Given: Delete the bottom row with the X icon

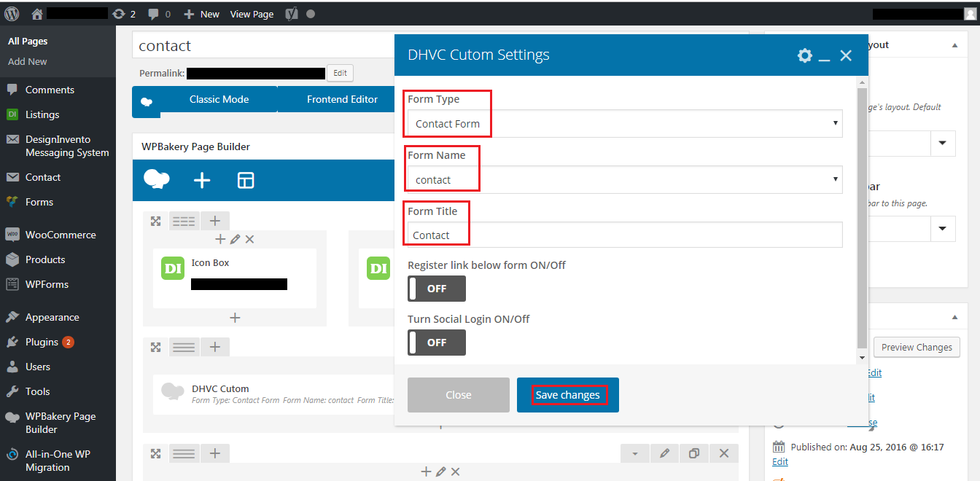Looking at the screenshot, I should pyautogui.click(x=724, y=453).
